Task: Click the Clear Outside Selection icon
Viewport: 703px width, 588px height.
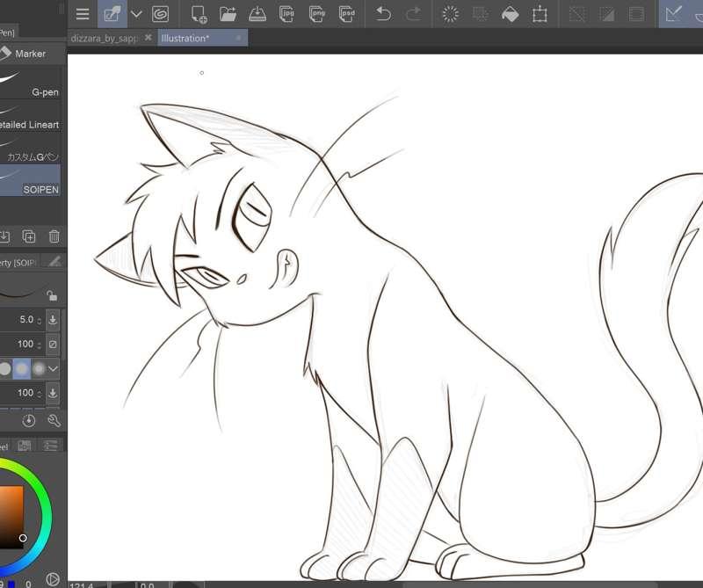Action: click(480, 14)
